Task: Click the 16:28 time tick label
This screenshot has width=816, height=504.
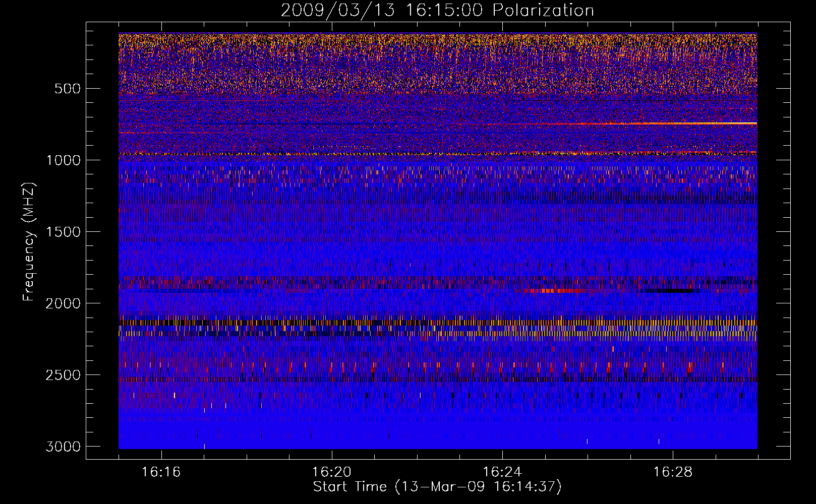Action: pos(673,472)
